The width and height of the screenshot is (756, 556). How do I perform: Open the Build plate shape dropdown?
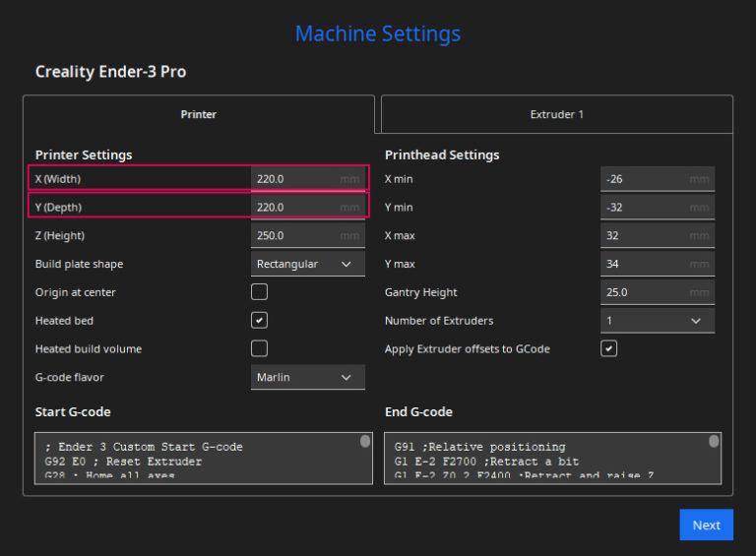[307, 264]
